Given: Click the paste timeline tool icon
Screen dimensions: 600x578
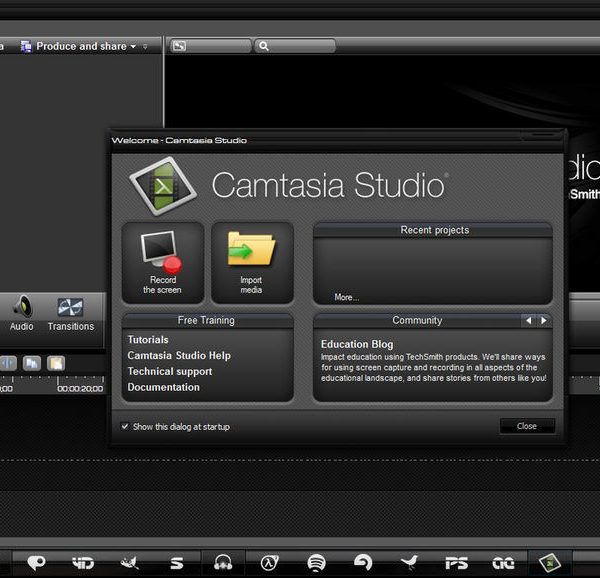Looking at the screenshot, I should pyautogui.click(x=56, y=363).
